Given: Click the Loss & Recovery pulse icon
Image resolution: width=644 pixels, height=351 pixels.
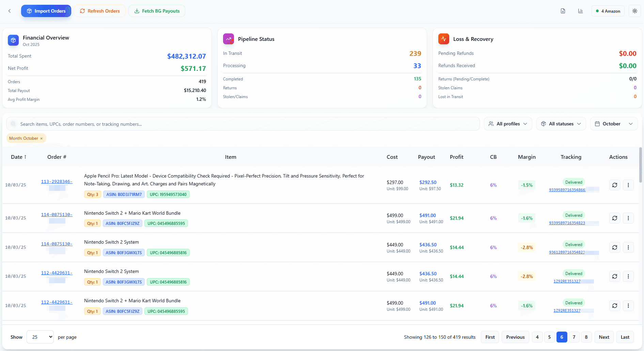Looking at the screenshot, I should click(x=444, y=39).
